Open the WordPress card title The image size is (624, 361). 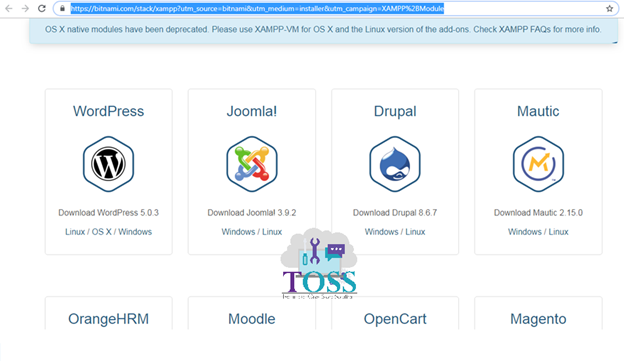(x=109, y=111)
